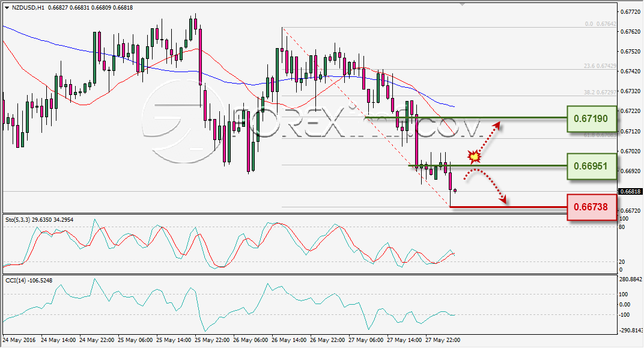
Task: Click the time axis label 25 May 14:00
Action: (x=174, y=340)
